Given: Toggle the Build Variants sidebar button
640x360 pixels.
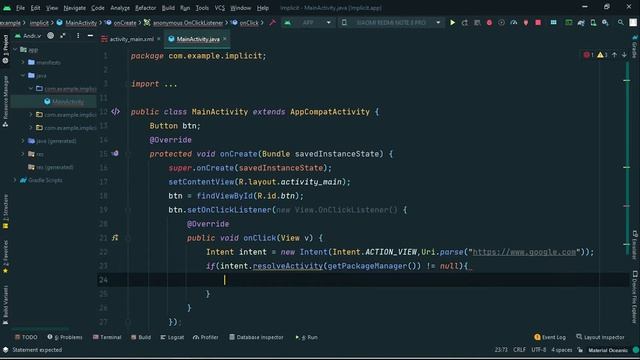Looking at the screenshot, I should [x=5, y=305].
